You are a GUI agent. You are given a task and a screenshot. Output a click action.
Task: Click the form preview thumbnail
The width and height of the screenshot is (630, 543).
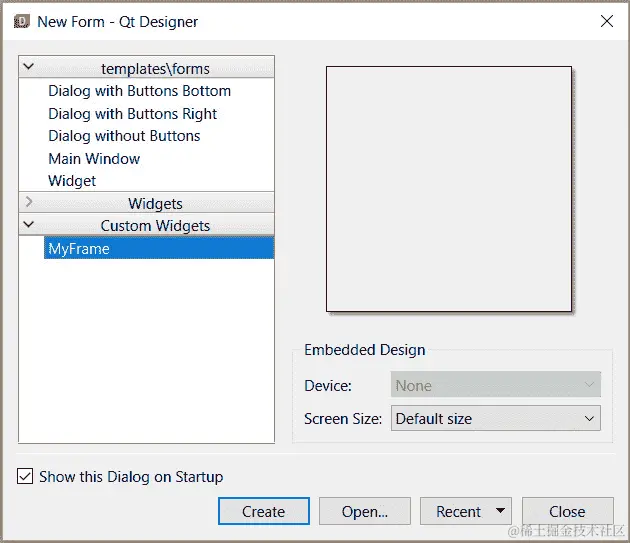(449, 189)
